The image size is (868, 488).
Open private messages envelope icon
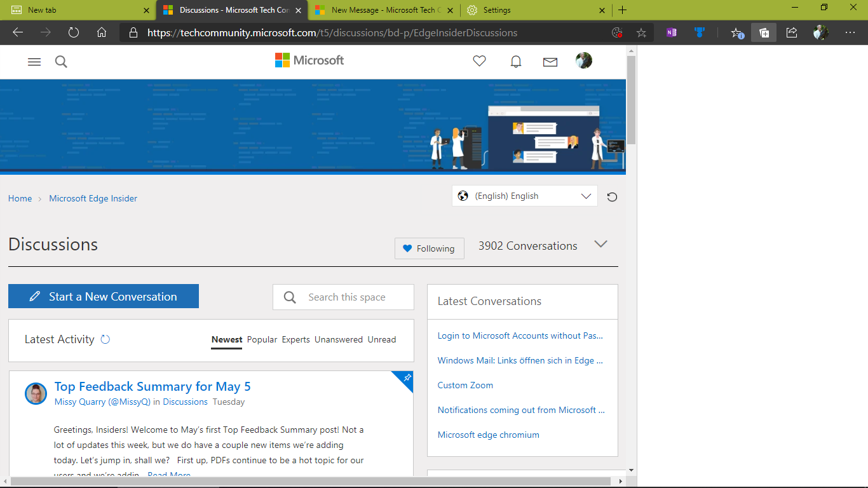[x=550, y=62]
